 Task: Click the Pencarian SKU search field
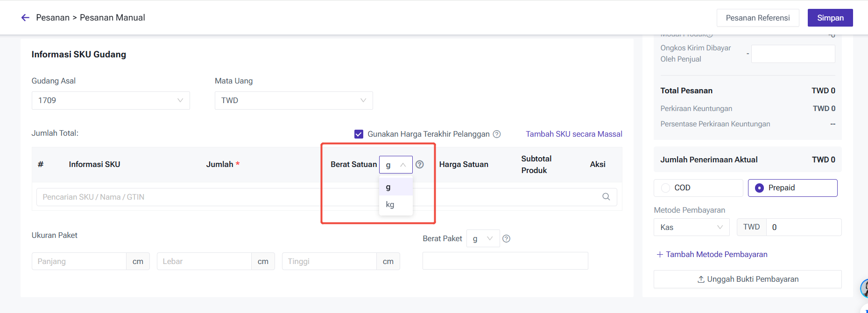tap(187, 197)
